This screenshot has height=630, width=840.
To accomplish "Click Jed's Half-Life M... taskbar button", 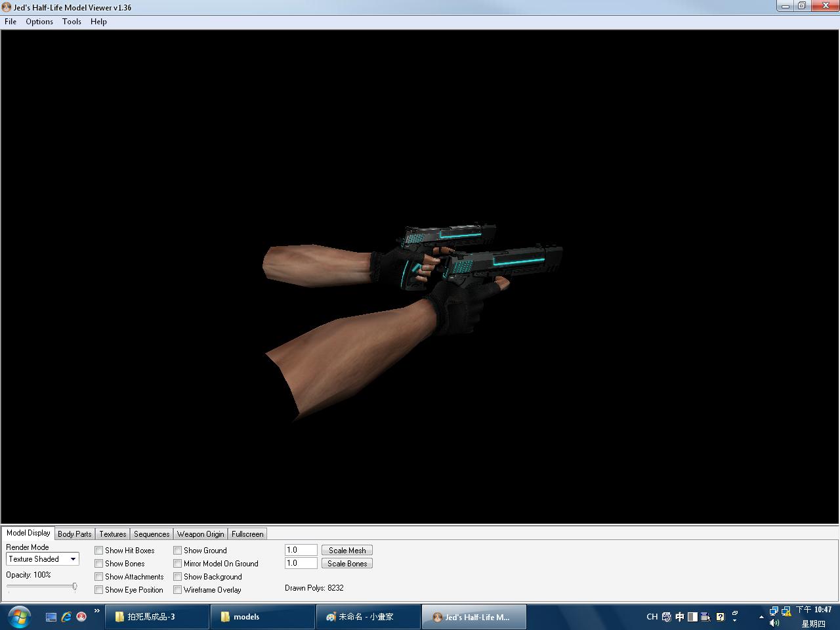I will 474,617.
